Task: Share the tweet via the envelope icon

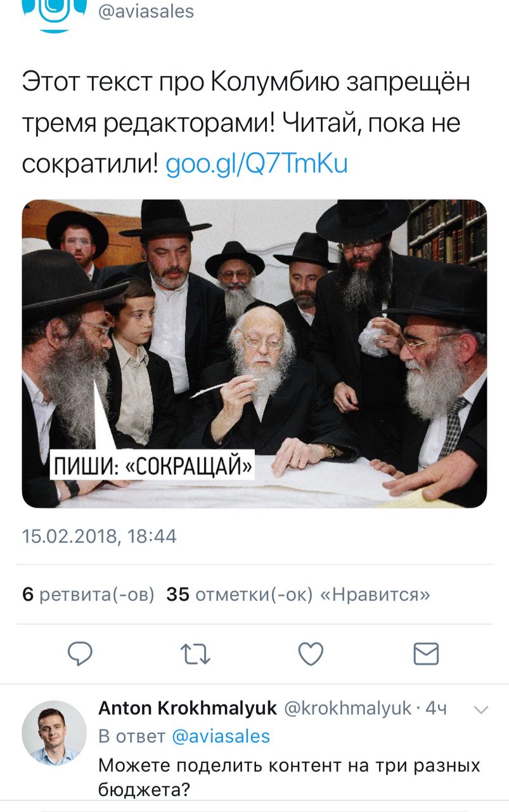Action: (426, 653)
